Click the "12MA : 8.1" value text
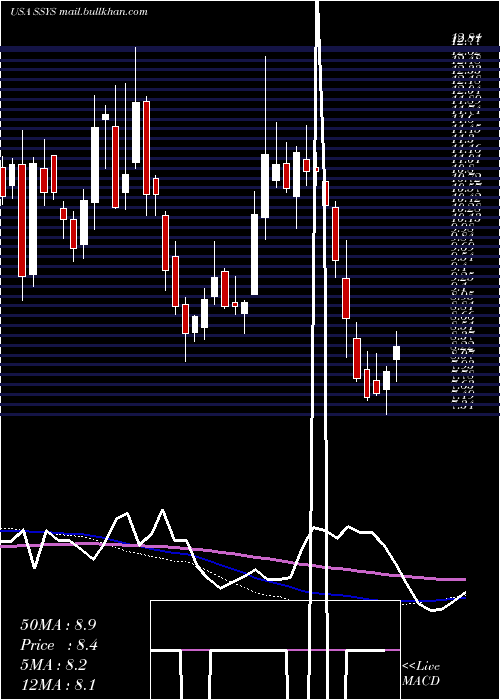500x700 pixels. point(58,685)
